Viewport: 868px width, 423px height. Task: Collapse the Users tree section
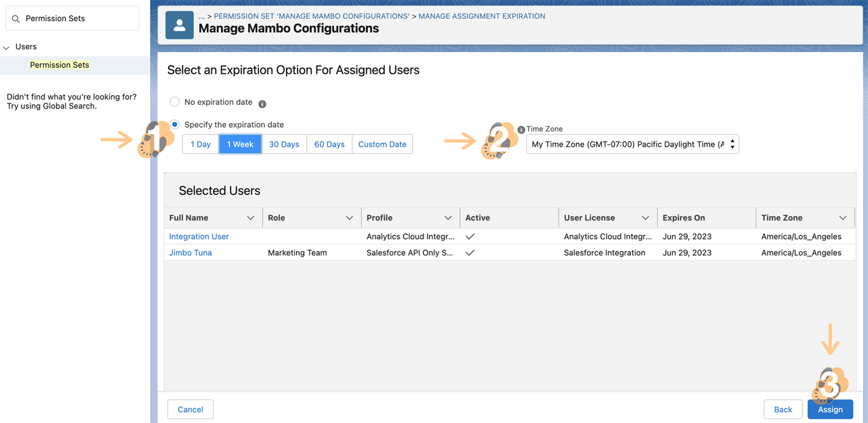point(6,48)
